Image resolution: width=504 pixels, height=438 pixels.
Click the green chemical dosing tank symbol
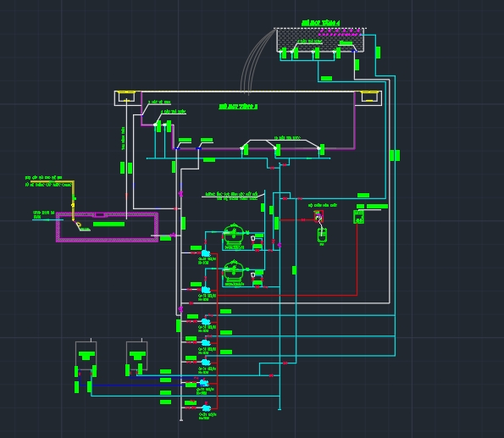pyautogui.click(x=322, y=235)
